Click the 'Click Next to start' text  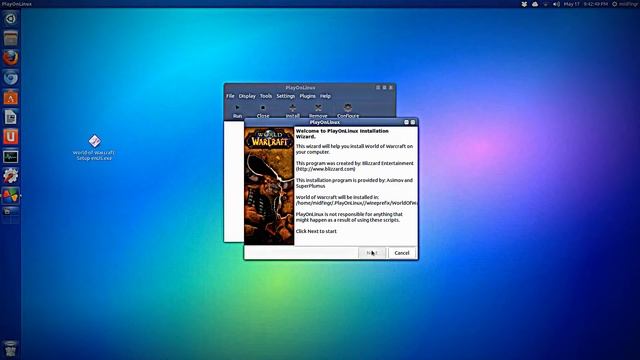click(316, 231)
